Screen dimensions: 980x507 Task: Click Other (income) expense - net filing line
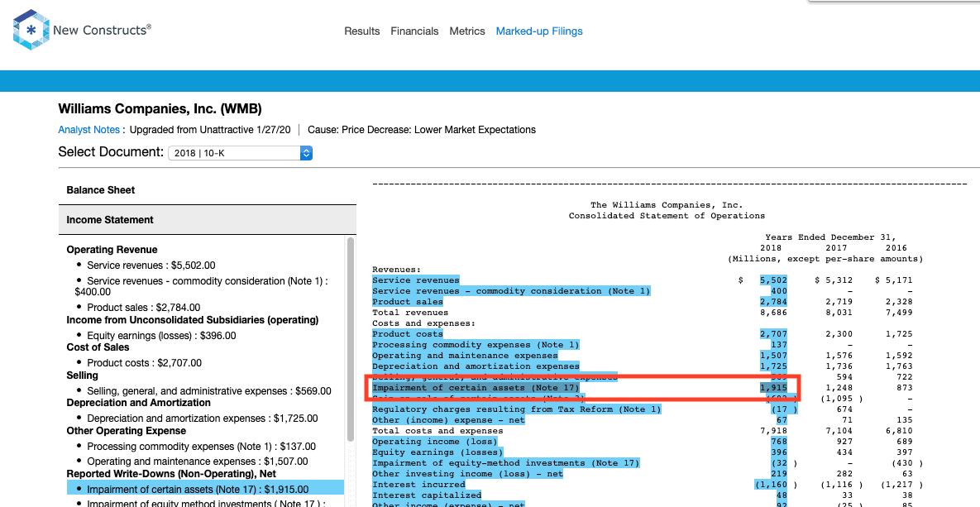click(x=449, y=420)
